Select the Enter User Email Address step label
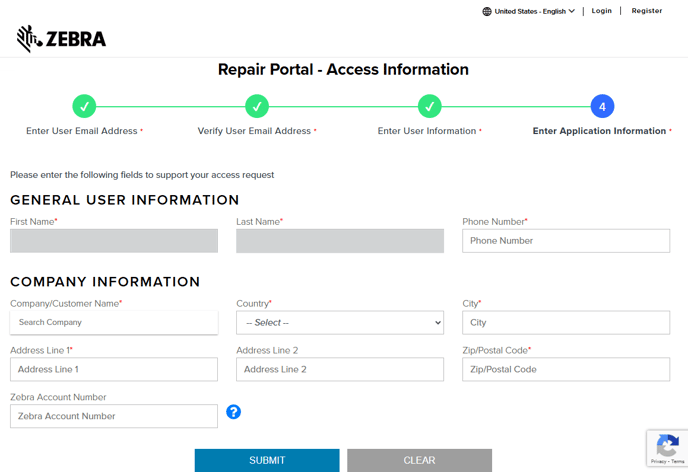 pos(82,131)
